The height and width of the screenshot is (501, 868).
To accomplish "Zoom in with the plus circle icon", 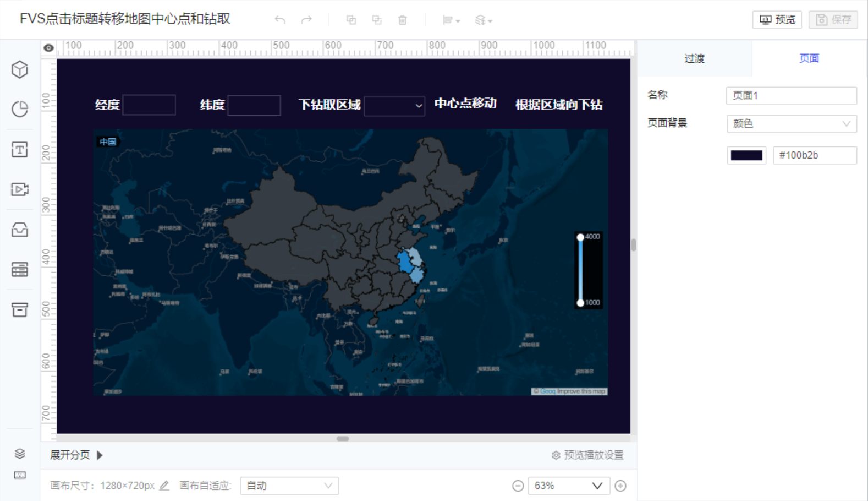I will point(620,486).
